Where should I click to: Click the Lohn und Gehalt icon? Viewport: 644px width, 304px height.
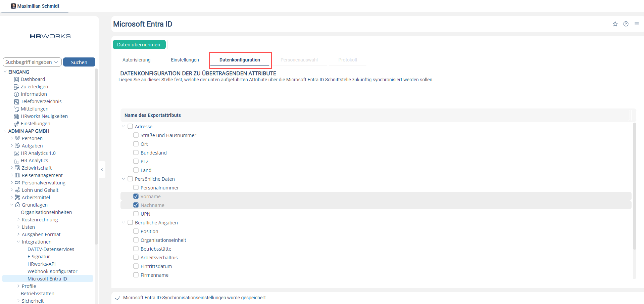click(x=17, y=190)
